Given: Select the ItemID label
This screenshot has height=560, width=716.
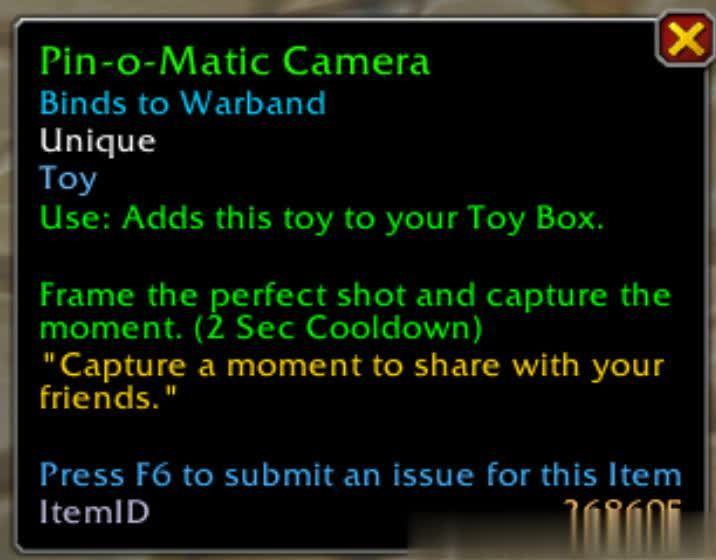Looking at the screenshot, I should pyautogui.click(x=95, y=512).
